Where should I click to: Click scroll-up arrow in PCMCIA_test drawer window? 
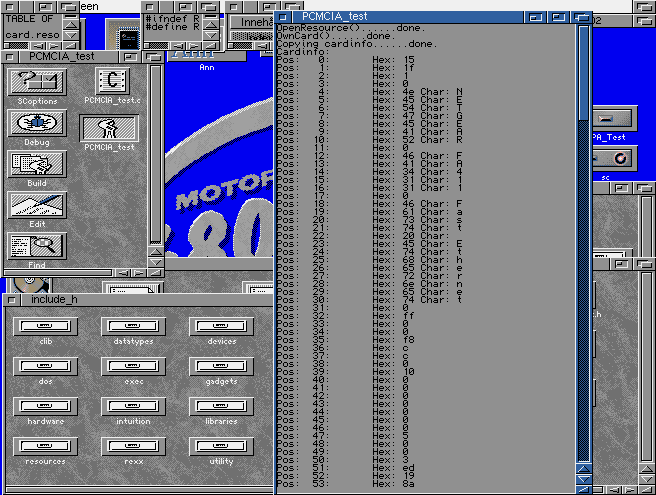point(156,252)
